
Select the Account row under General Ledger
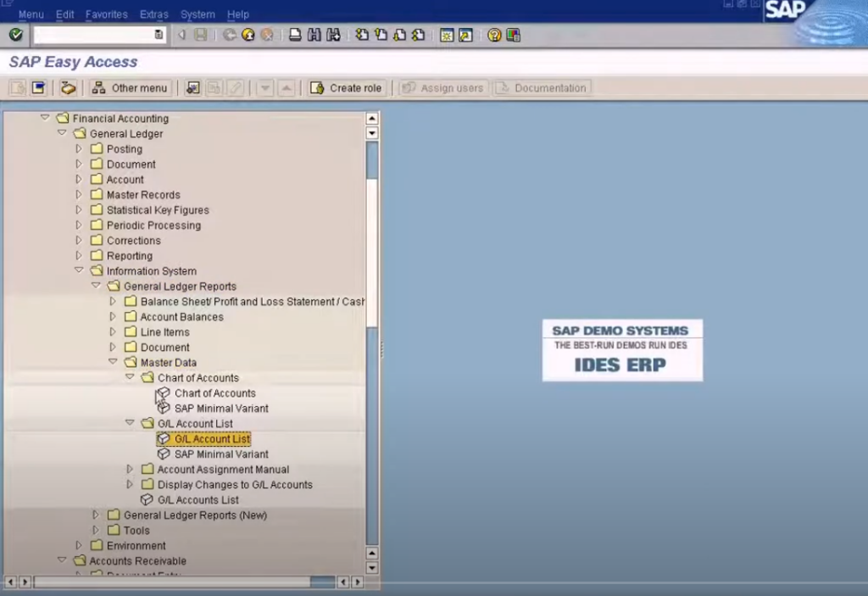pyautogui.click(x=125, y=179)
